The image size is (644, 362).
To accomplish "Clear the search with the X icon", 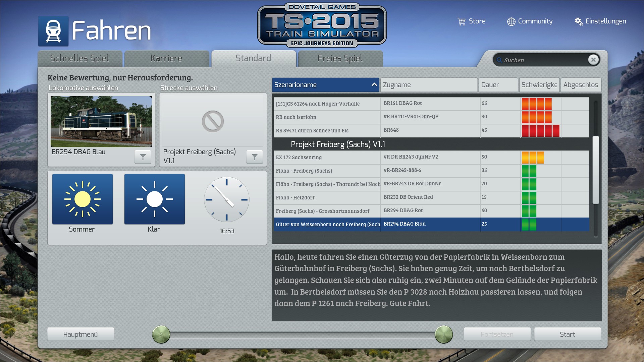I will click(x=593, y=60).
